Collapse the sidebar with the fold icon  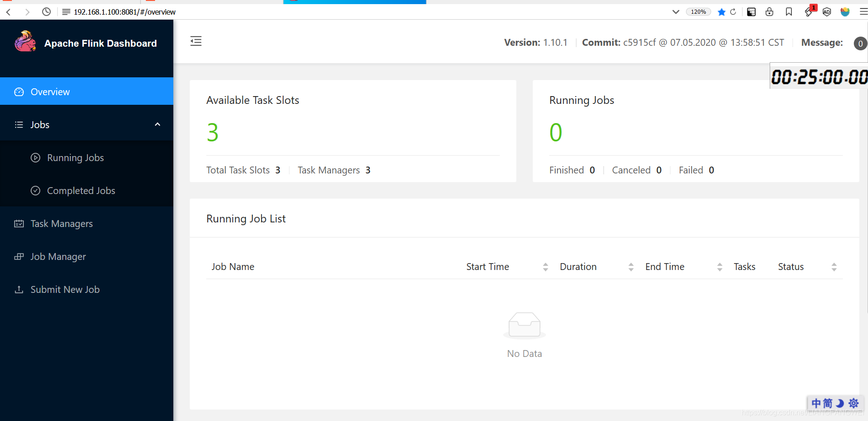[196, 41]
